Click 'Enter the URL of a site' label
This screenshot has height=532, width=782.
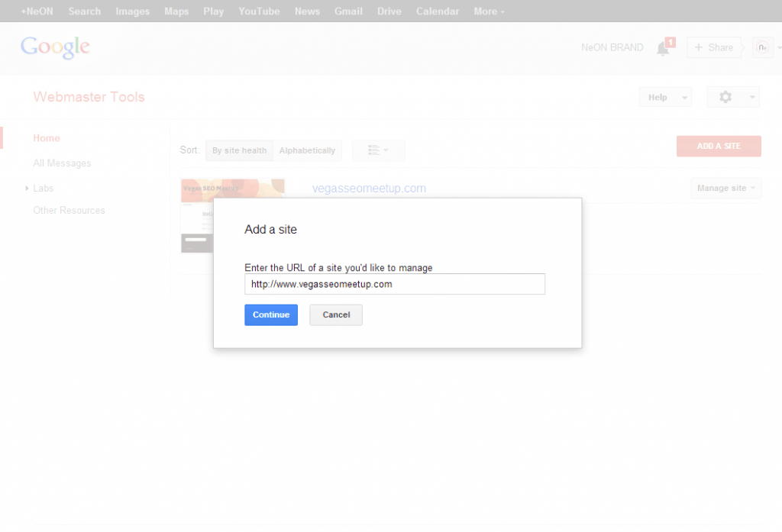tap(338, 268)
